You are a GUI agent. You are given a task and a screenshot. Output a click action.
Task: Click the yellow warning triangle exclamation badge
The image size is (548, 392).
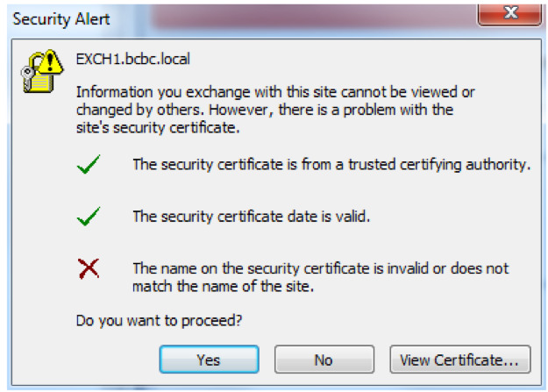[51, 62]
